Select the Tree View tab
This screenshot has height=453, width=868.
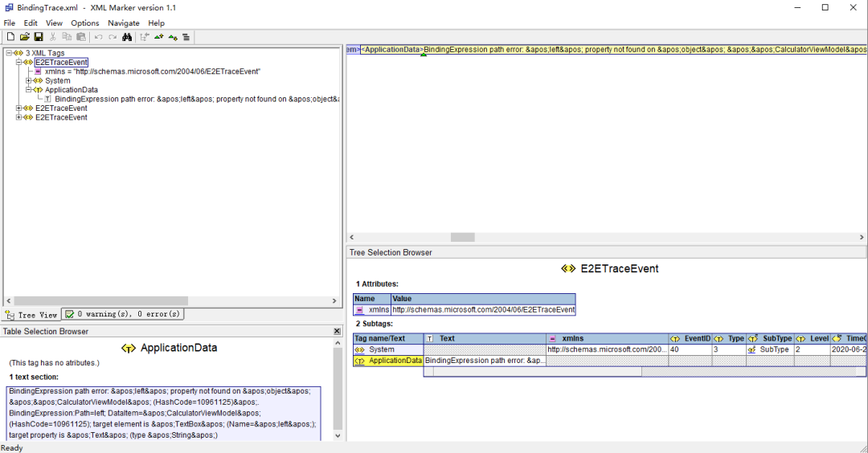coord(31,315)
